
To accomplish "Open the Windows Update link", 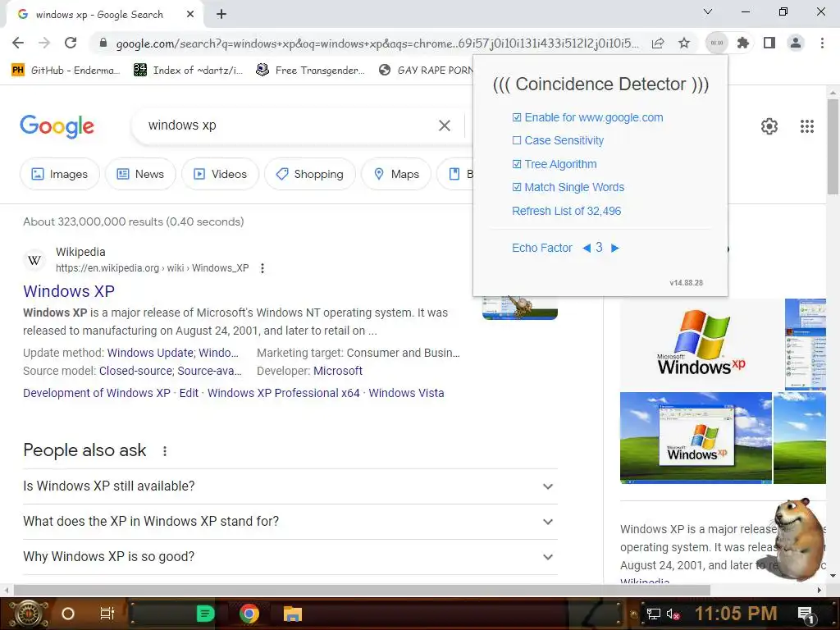I will tap(150, 353).
